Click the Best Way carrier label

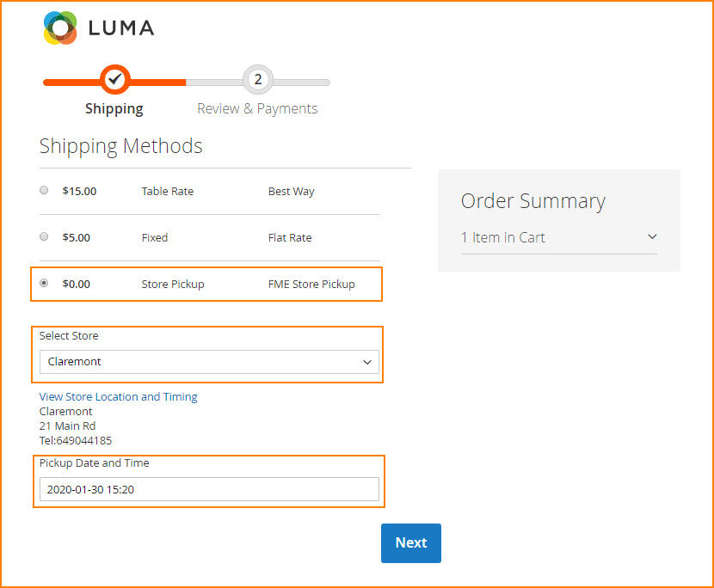292,192
